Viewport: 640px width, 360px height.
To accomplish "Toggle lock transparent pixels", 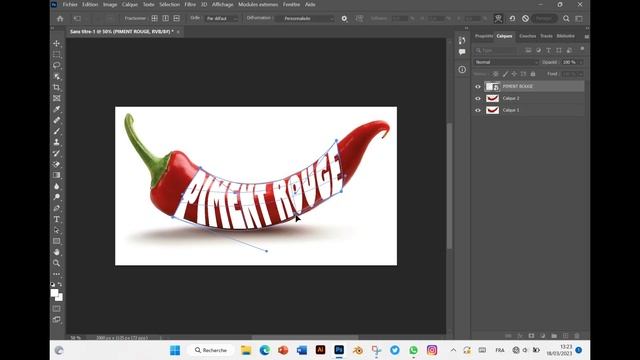I will [495, 74].
